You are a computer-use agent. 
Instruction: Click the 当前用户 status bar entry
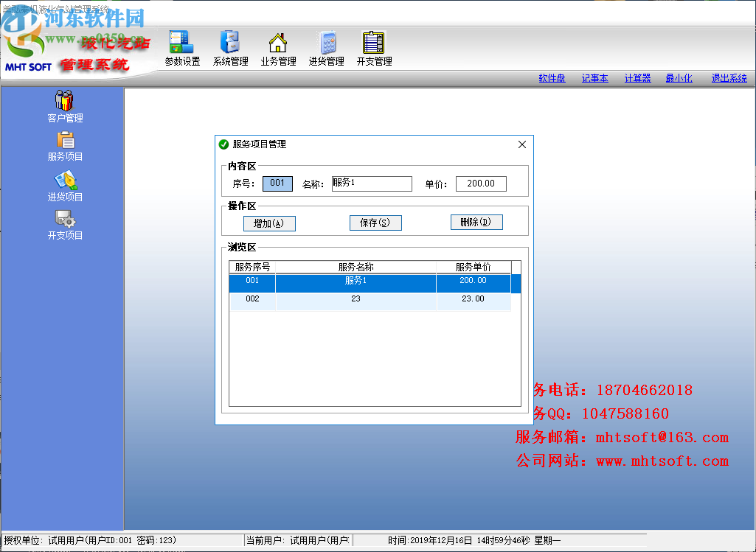tap(298, 540)
